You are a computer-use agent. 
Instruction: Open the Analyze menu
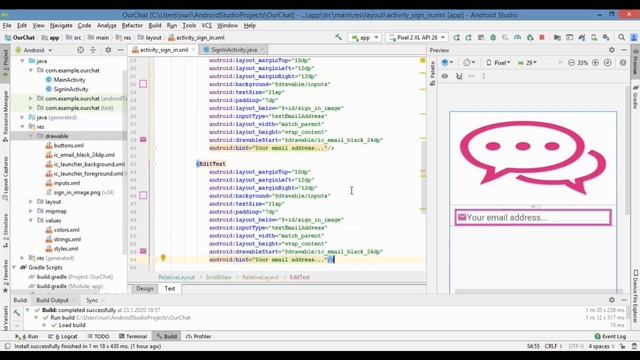pyautogui.click(x=107, y=25)
